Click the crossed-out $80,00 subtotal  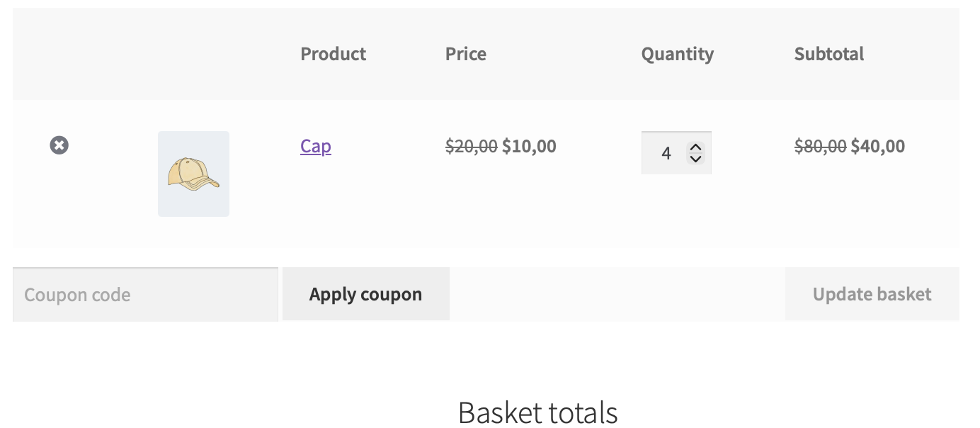(821, 147)
